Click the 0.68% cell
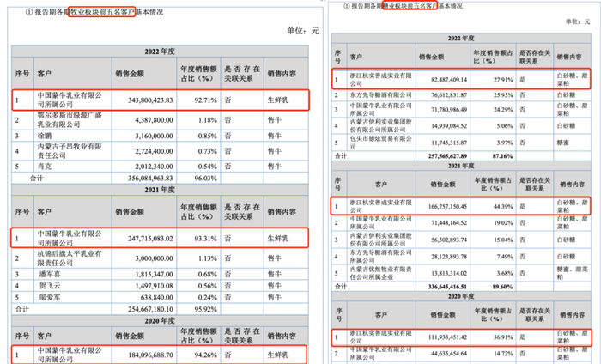Screen dimensions: 601x364 pyautogui.click(x=208, y=275)
